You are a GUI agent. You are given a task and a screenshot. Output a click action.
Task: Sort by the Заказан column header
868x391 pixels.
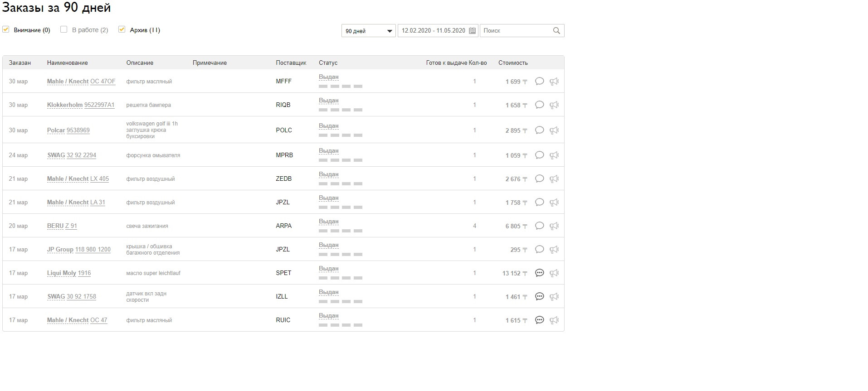(x=20, y=63)
